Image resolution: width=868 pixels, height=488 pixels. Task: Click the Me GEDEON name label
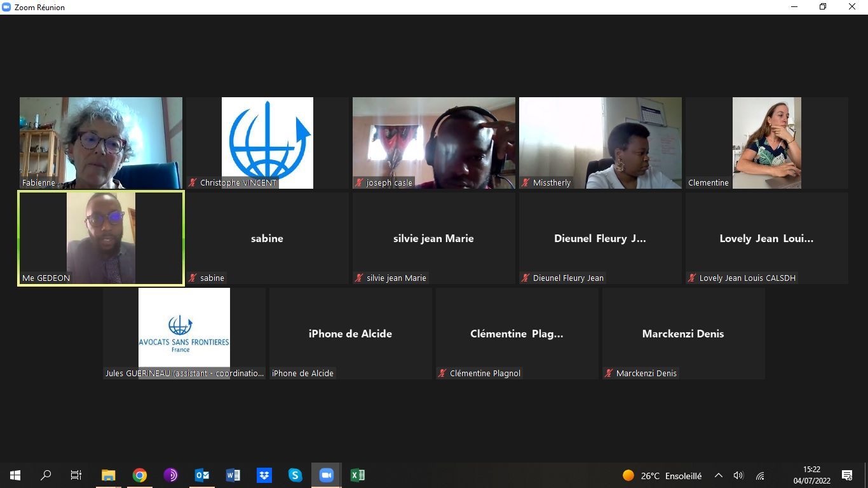pos(46,278)
